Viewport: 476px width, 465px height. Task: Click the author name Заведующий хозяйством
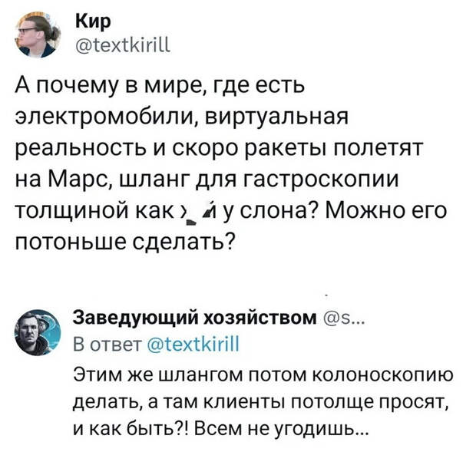(x=195, y=318)
